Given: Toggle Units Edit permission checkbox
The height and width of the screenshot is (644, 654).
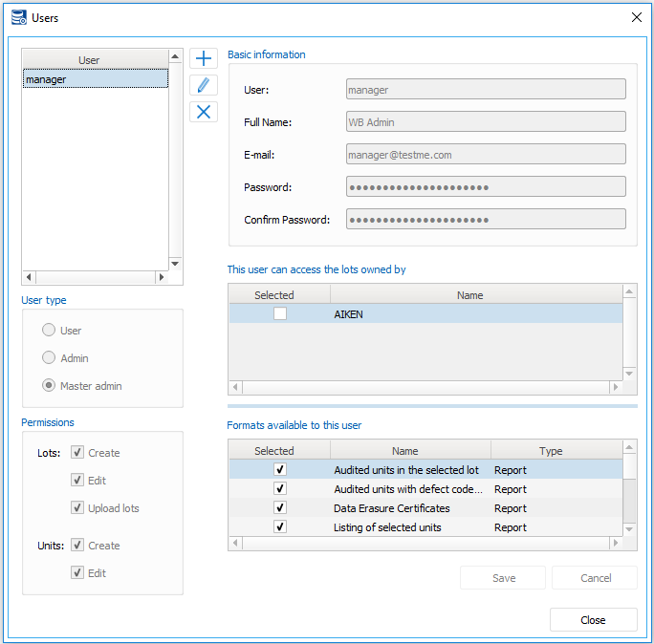Looking at the screenshot, I should (x=77, y=572).
